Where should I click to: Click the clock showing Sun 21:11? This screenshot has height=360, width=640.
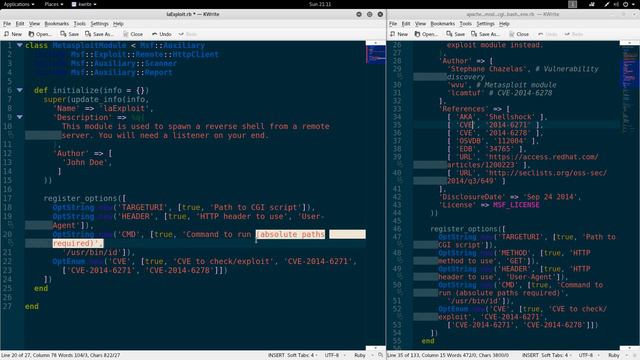320,4
